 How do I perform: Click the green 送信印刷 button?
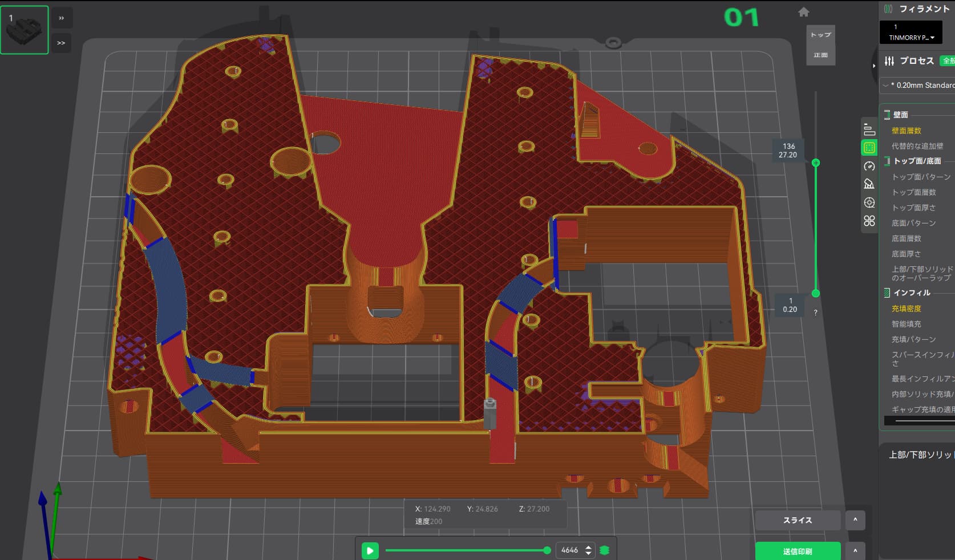click(798, 551)
